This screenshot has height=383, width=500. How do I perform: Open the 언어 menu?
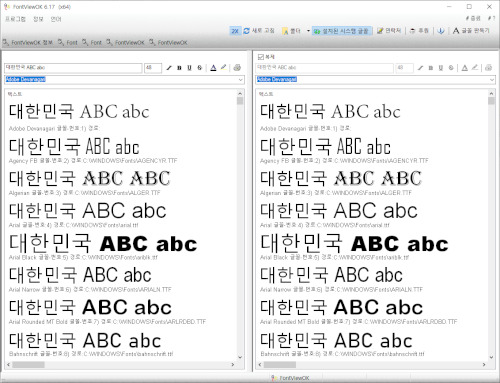[x=56, y=19]
